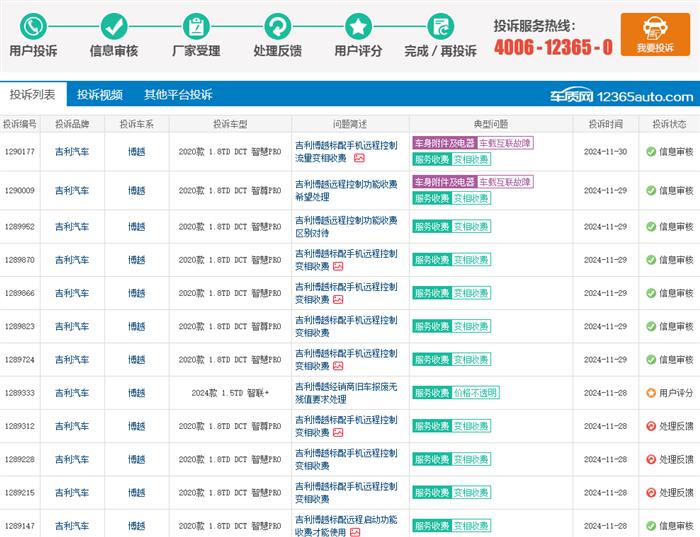Screen dimensions: 700x537
Task: Click 处理反馈 status icon for complaint 1289228
Action: pyautogui.click(x=651, y=459)
